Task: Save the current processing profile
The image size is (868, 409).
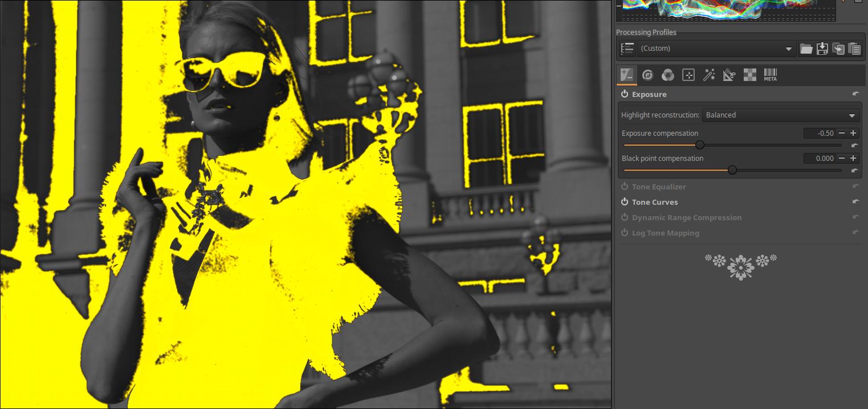Action: pyautogui.click(x=822, y=49)
